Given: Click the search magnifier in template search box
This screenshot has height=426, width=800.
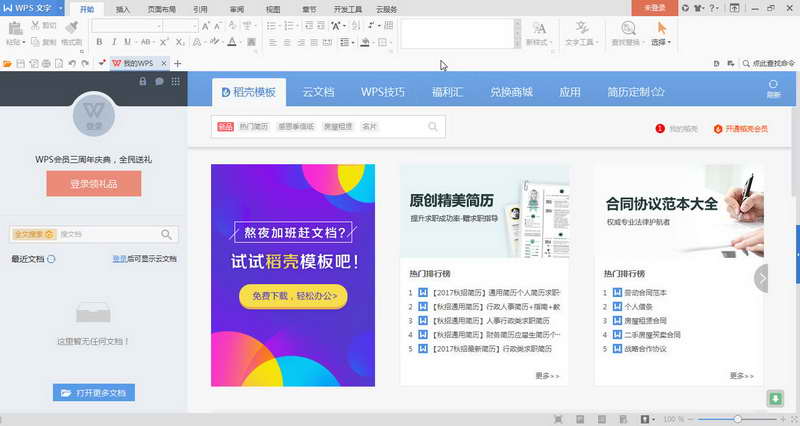Looking at the screenshot, I should pos(433,127).
